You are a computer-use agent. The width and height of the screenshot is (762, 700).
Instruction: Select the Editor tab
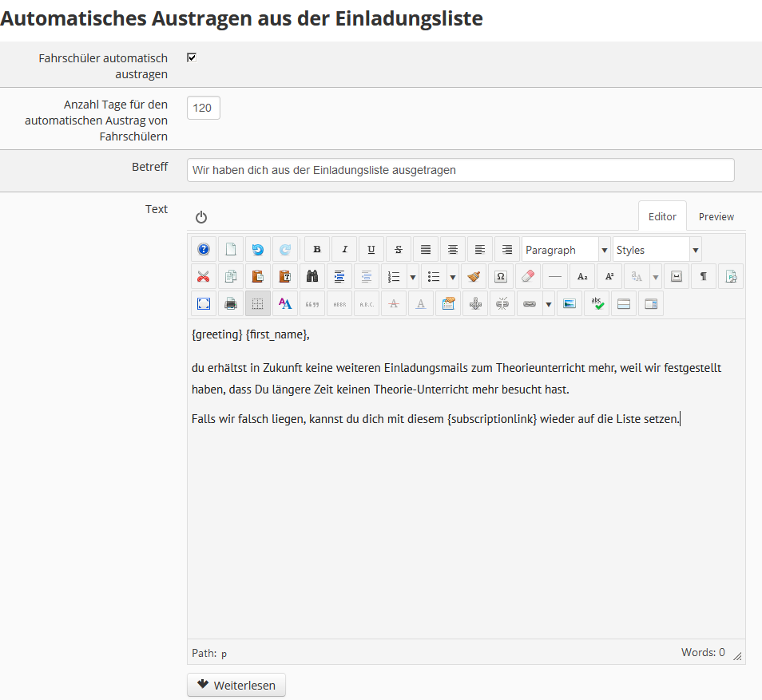coord(662,216)
